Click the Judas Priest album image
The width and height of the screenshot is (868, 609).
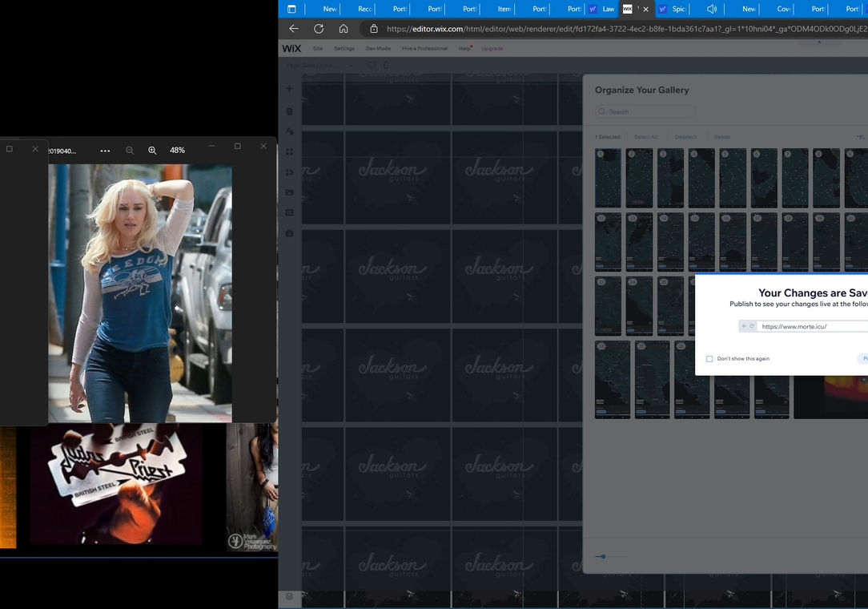(116, 486)
